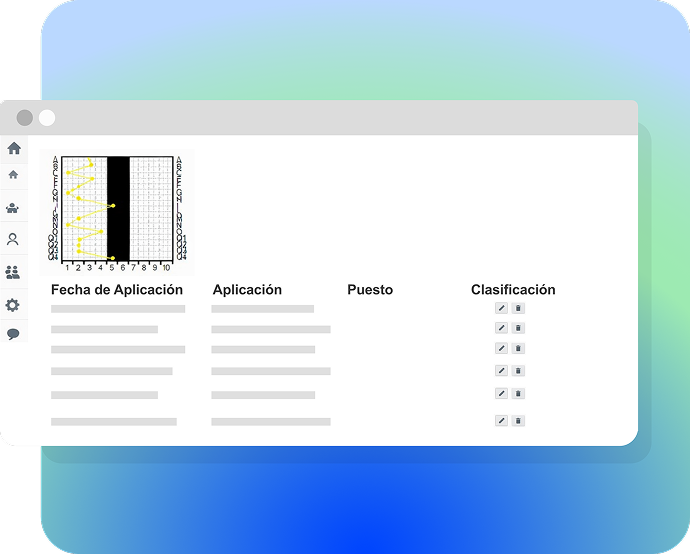Edit the fourth application row
This screenshot has height=554, width=690.
501,371
